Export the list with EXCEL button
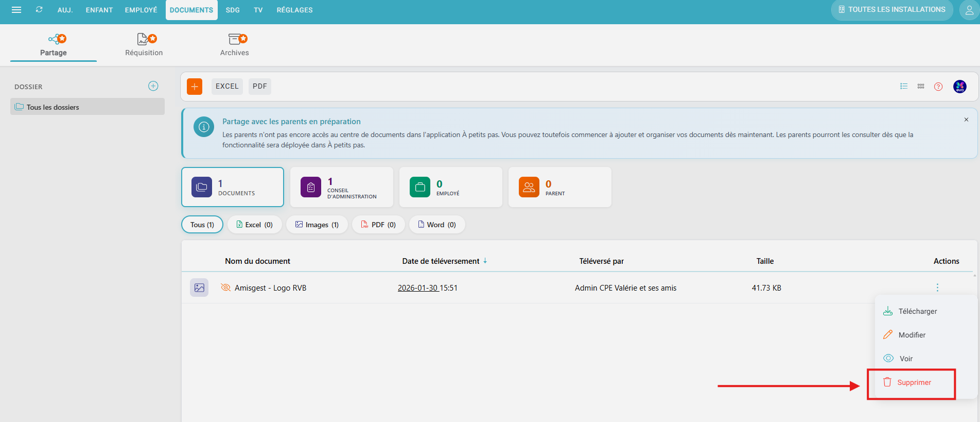Screen dimensions: 980x422 227,87
